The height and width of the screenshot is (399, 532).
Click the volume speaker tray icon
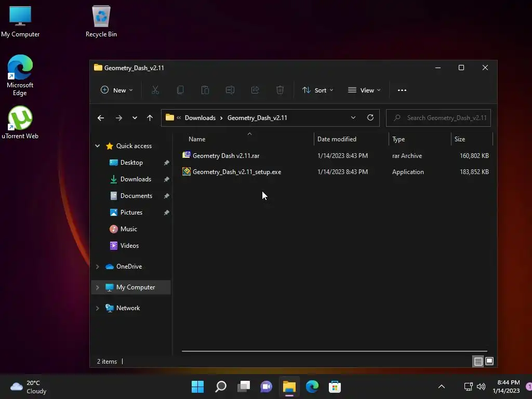pos(481,387)
